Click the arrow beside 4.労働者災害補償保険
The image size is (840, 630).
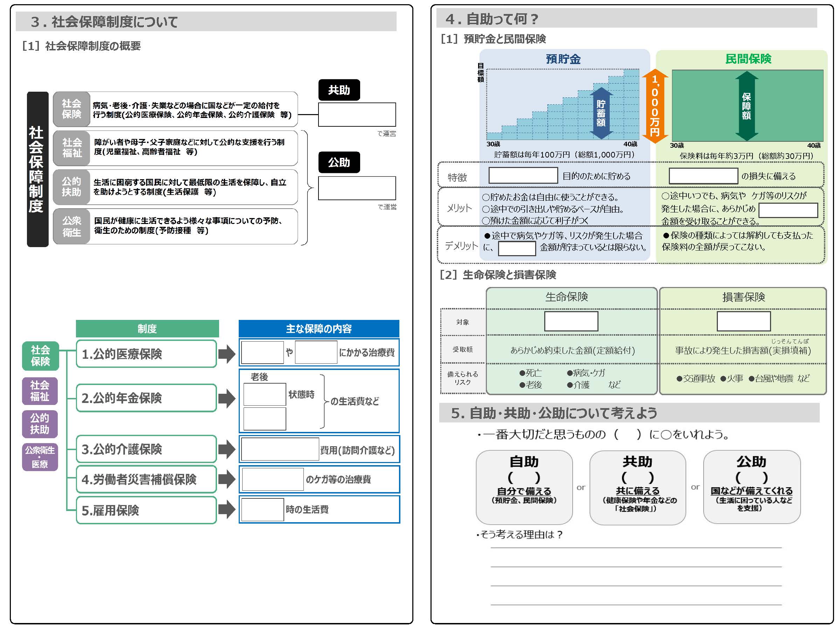pyautogui.click(x=227, y=479)
